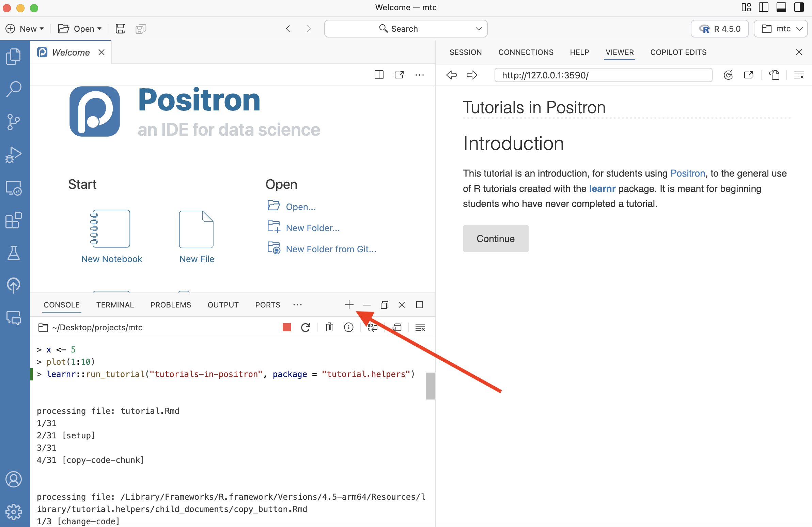The image size is (812, 527).
Task: Click the Save icon in top toolbar
Action: click(121, 29)
